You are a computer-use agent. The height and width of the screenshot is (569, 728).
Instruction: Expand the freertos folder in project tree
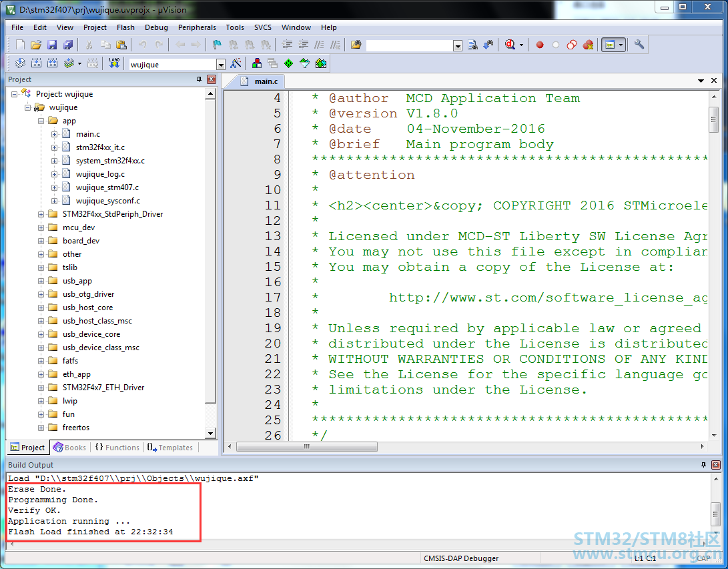pos(41,428)
